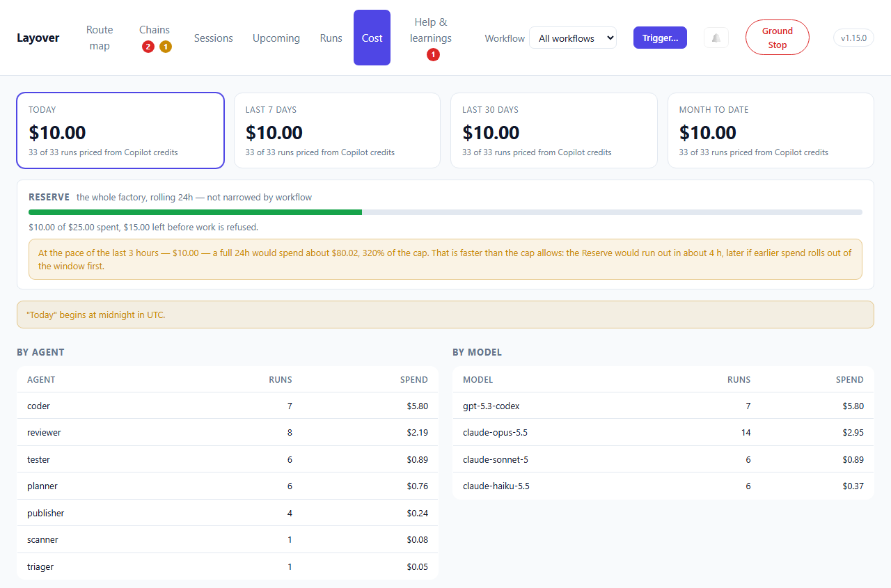891x588 pixels.
Task: Click the reviewer spend "$2.19"
Action: [418, 432]
